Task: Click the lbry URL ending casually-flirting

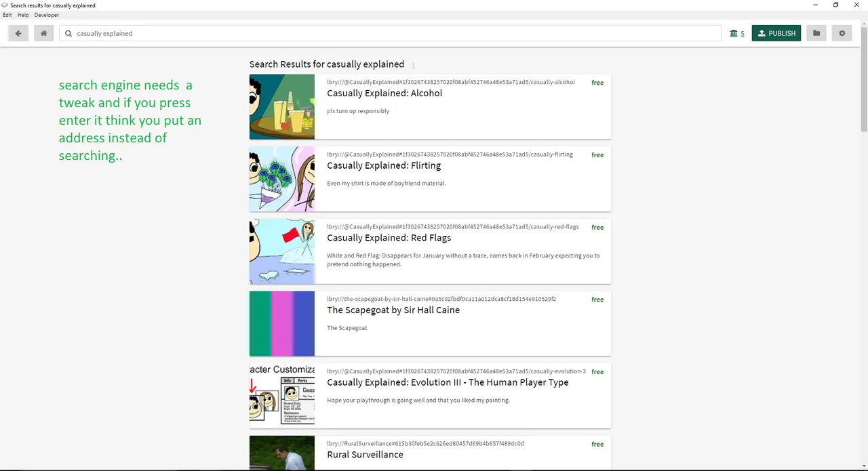Action: click(450, 155)
